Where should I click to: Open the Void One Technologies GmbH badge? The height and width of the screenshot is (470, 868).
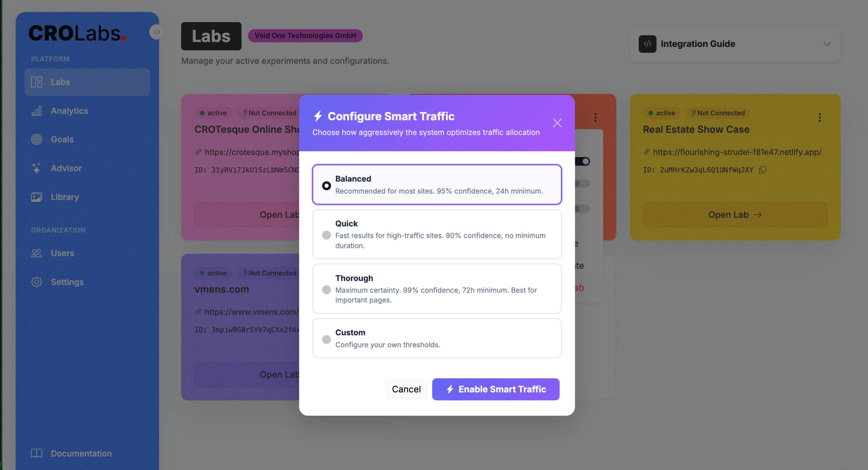(x=305, y=35)
